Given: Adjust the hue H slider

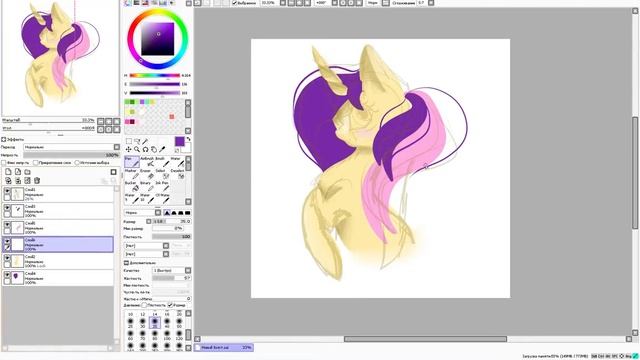Looking at the screenshot, I should point(155,76).
